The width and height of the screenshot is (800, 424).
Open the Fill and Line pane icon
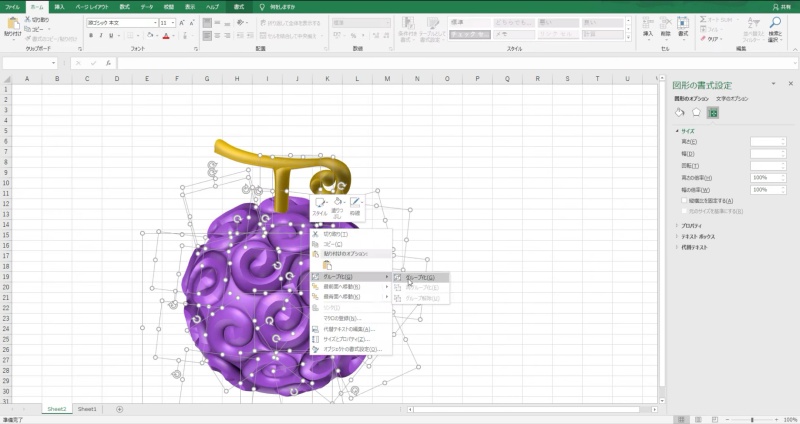(x=680, y=113)
